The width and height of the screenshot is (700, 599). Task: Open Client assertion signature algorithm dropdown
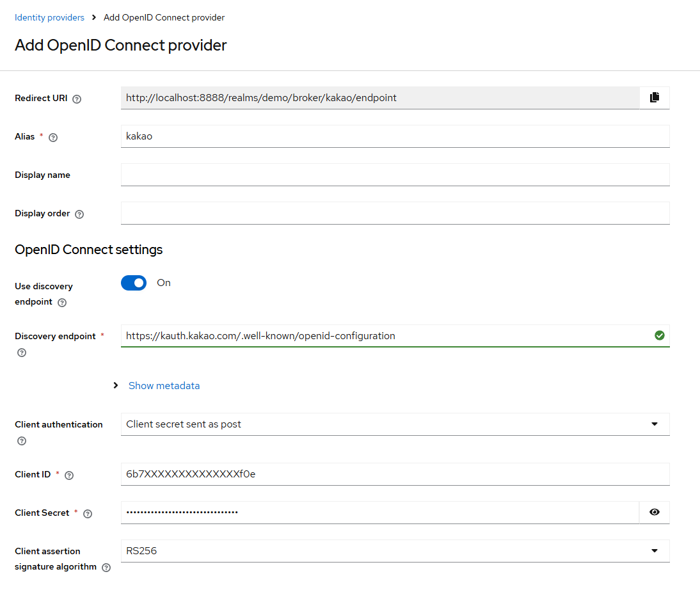point(395,551)
